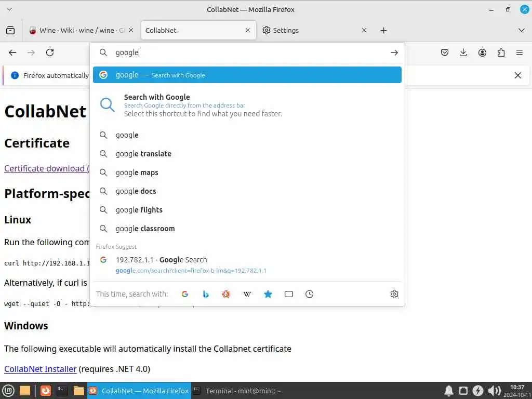This screenshot has width=532, height=399.
Task: Switch to the Settings tab
Action: (314, 30)
